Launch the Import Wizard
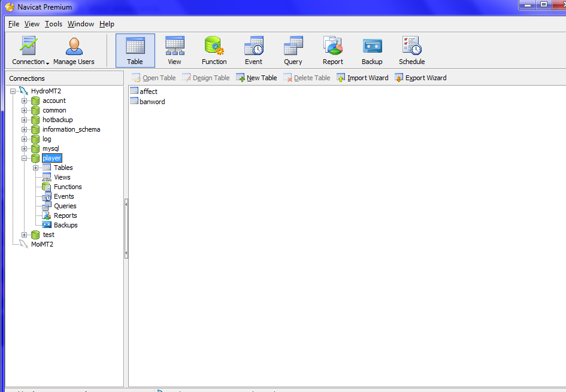 pos(362,78)
